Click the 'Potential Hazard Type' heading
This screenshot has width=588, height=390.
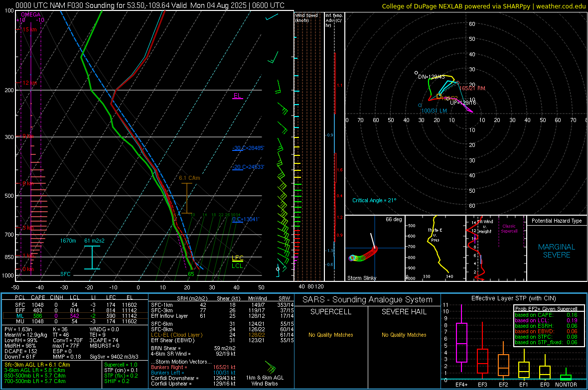(557, 221)
